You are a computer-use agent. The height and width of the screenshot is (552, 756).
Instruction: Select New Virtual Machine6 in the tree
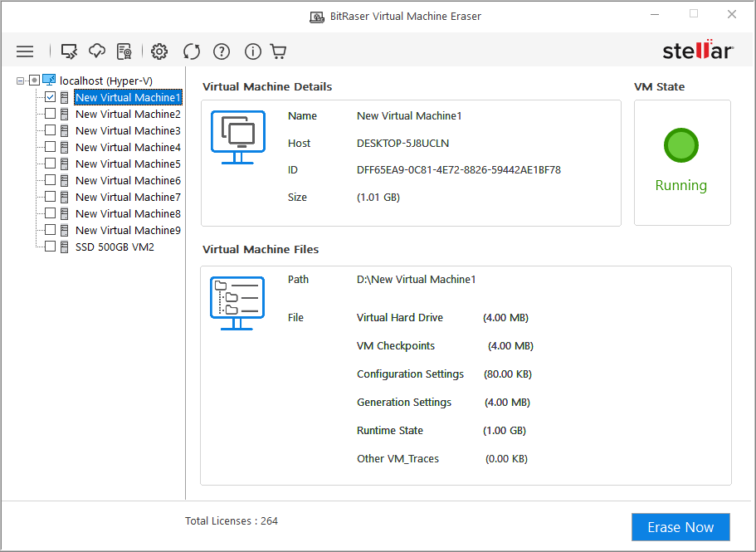pos(129,181)
